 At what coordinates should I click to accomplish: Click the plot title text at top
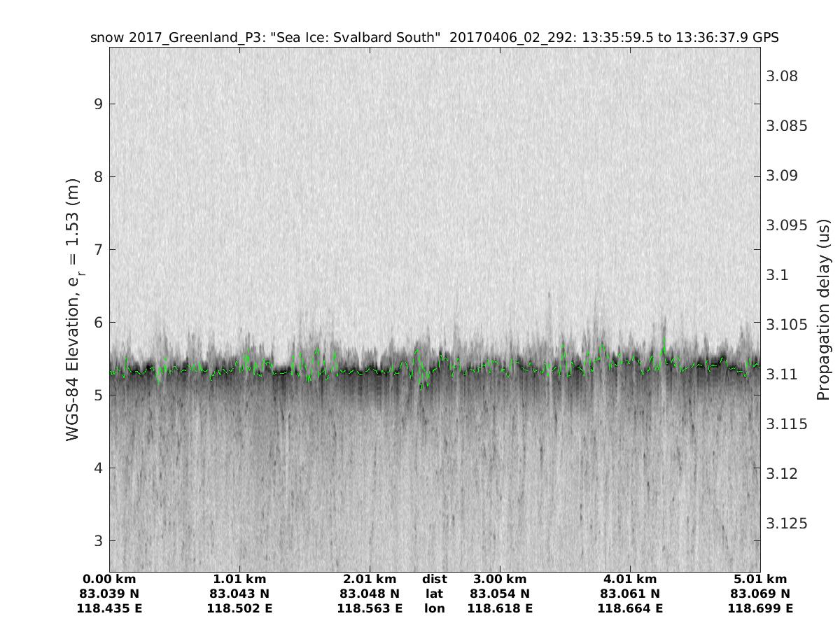[x=434, y=37]
